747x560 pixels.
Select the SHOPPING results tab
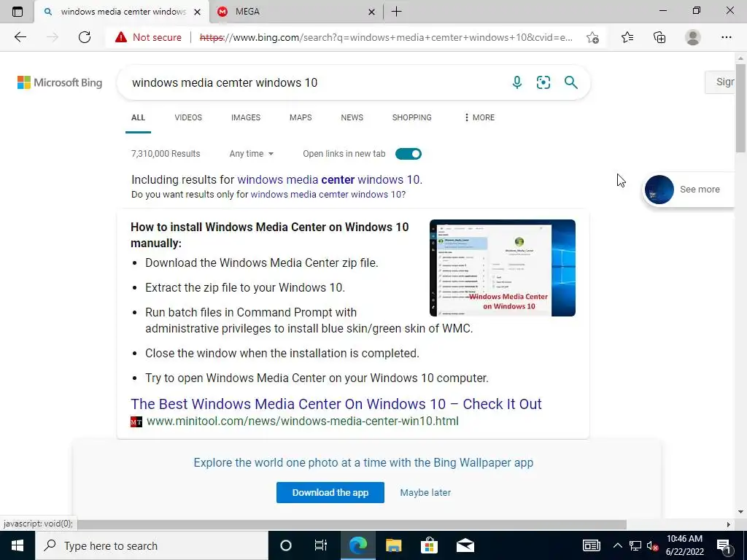click(x=411, y=117)
